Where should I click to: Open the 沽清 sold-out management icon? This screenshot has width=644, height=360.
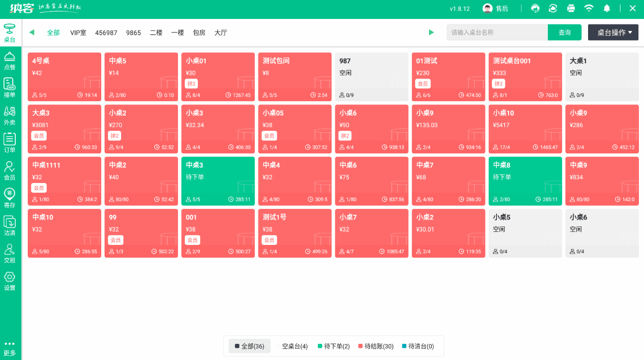(x=10, y=226)
